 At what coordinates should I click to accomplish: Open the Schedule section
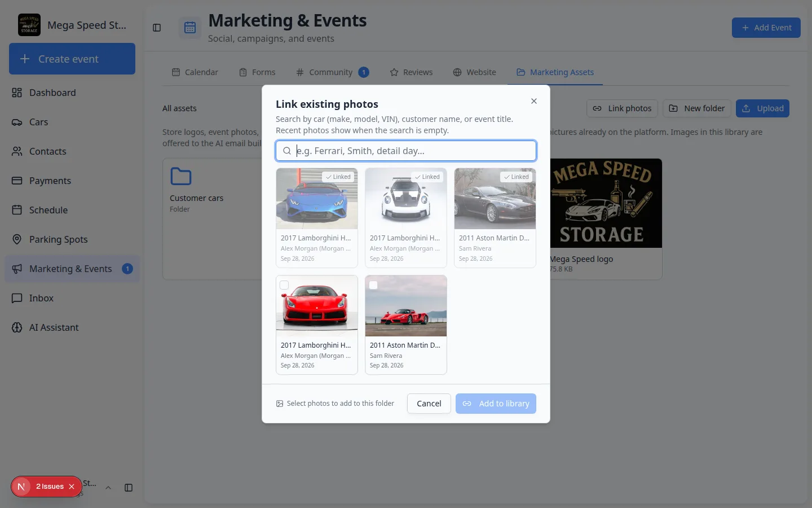point(72,210)
